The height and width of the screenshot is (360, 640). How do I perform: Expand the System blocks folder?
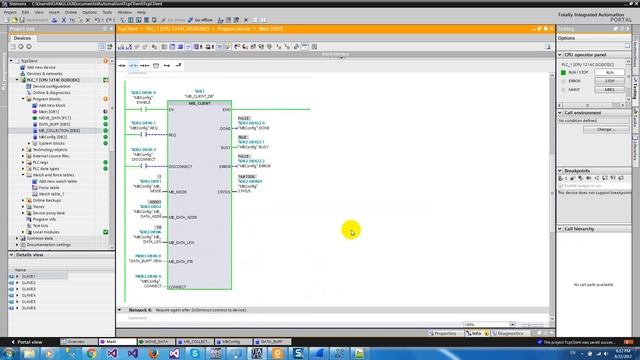[29, 143]
